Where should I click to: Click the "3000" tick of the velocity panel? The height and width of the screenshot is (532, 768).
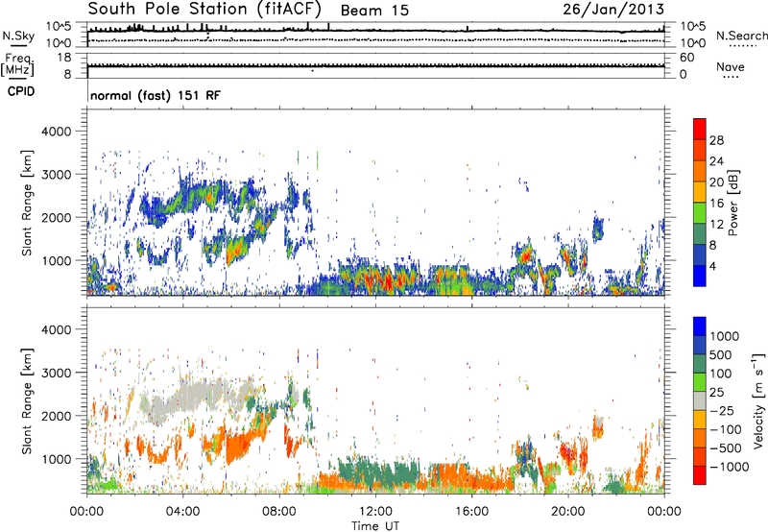(57, 373)
